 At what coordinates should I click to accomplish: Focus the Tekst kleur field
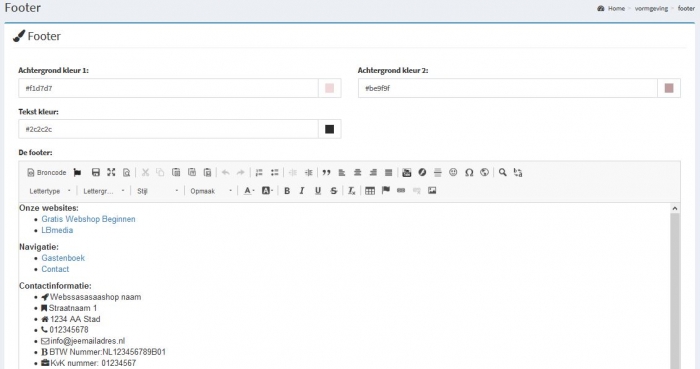click(x=168, y=129)
